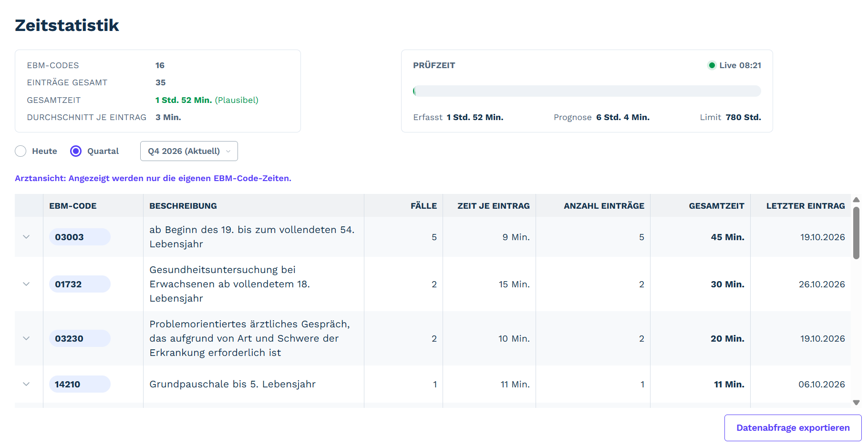Expand the row for EBM code 03003
The width and height of the screenshot is (868, 446).
26,237
